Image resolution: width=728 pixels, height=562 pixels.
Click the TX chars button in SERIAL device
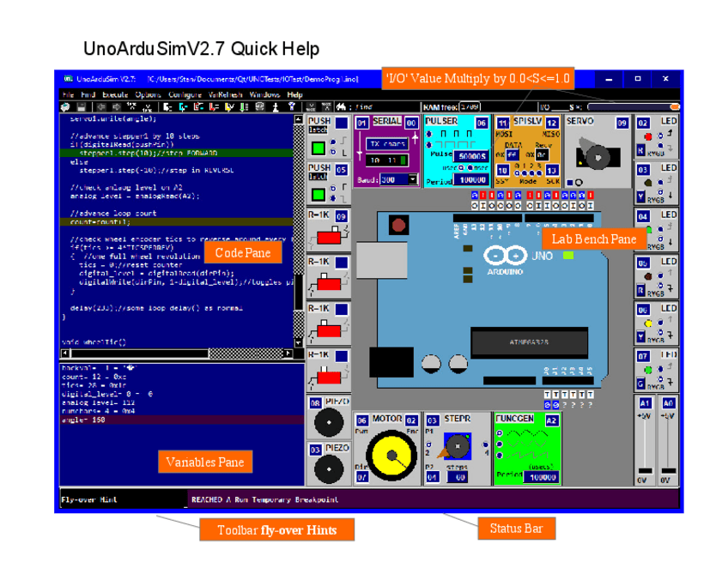[x=388, y=144]
